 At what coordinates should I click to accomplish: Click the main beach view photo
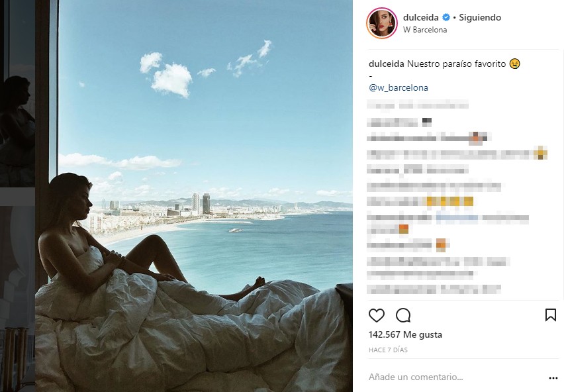[194, 196]
